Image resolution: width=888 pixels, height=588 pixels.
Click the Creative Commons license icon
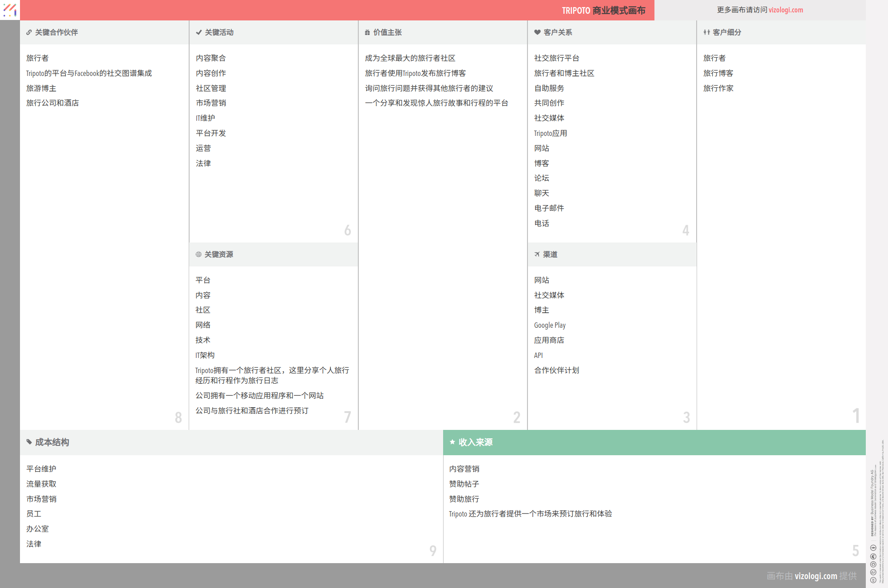point(873,580)
